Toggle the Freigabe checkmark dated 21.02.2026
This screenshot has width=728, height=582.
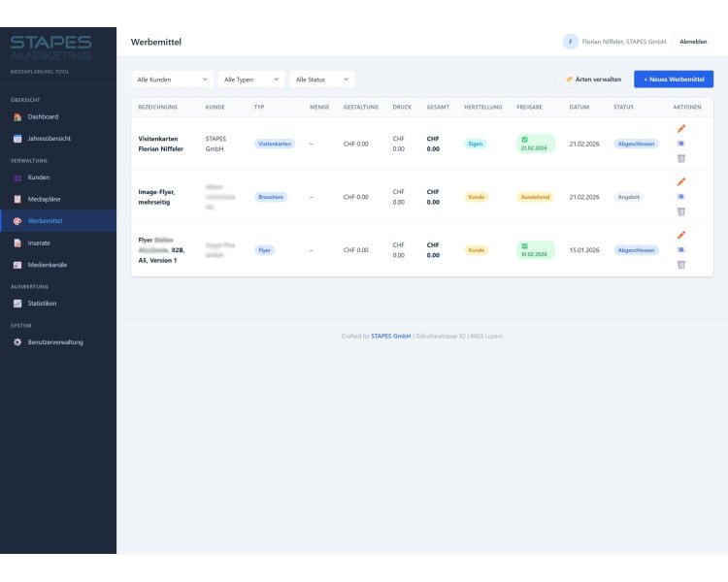pos(525,139)
